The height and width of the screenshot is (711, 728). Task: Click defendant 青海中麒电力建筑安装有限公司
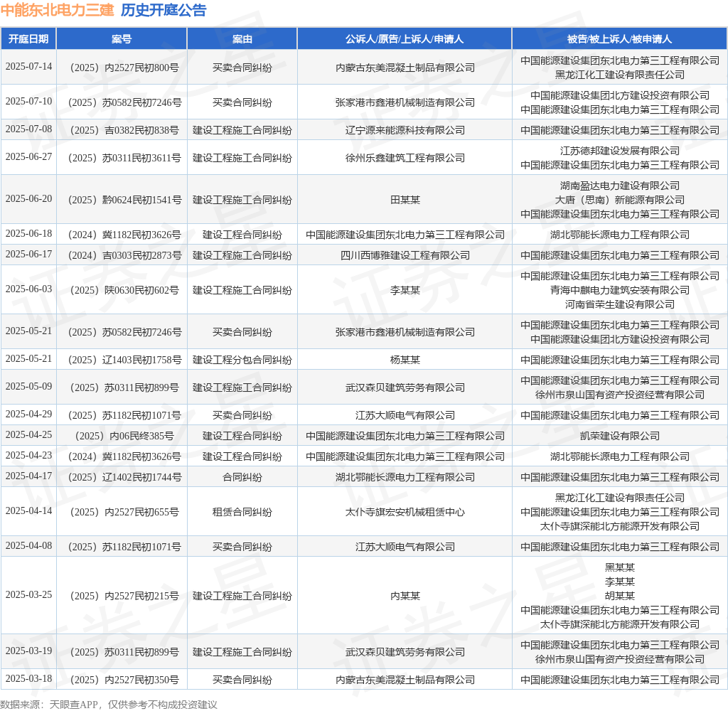pos(619,290)
